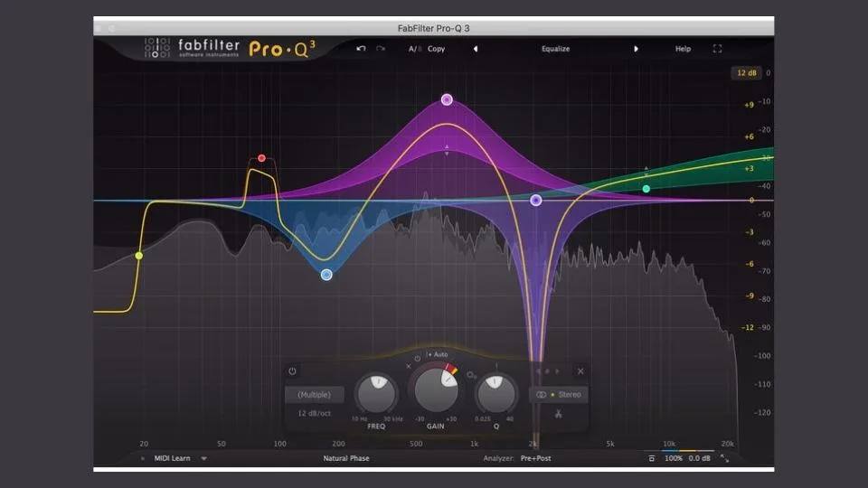Select the yellow low-cut band node
The width and height of the screenshot is (868, 488).
[x=139, y=256]
